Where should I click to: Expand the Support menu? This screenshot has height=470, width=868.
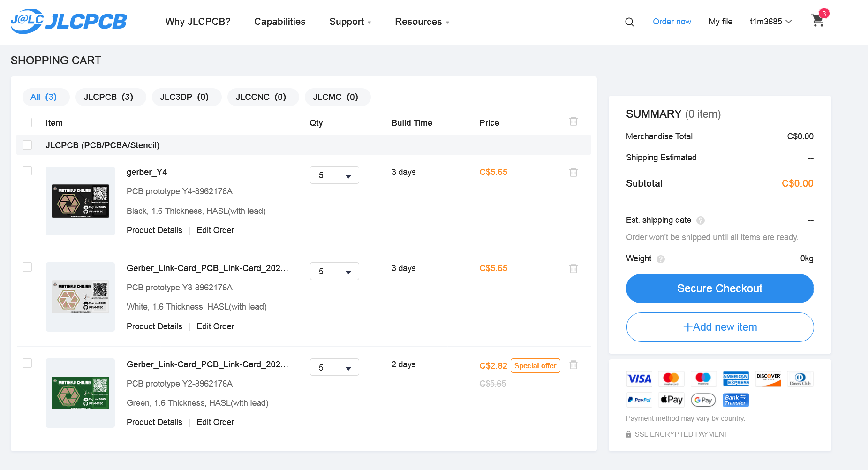(x=350, y=22)
